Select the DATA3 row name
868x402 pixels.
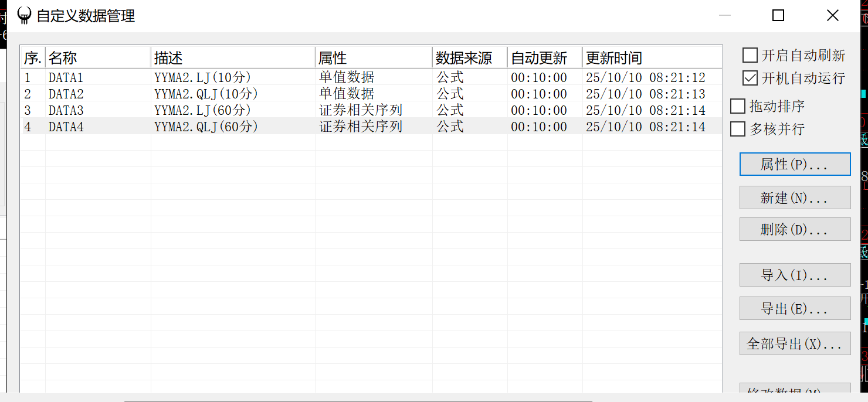[66, 110]
